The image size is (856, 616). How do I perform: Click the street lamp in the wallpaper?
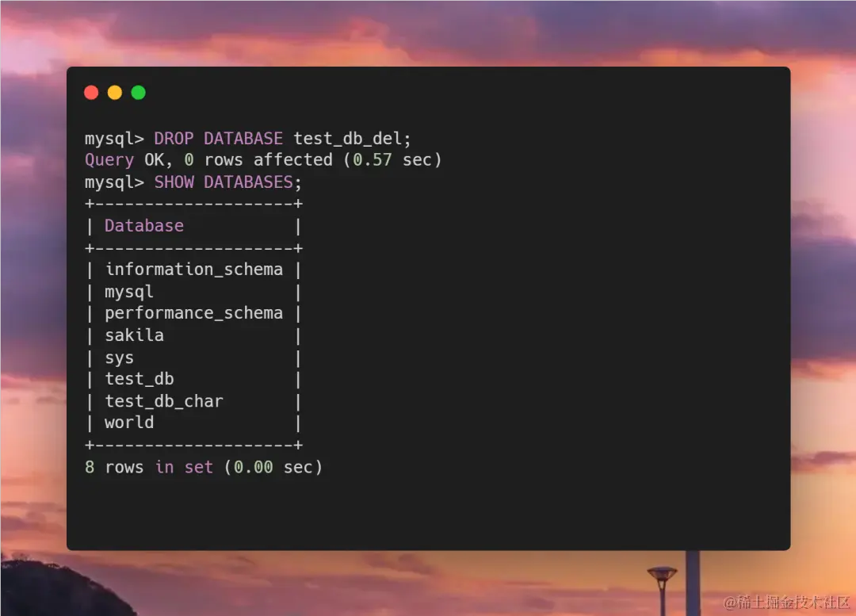662,589
